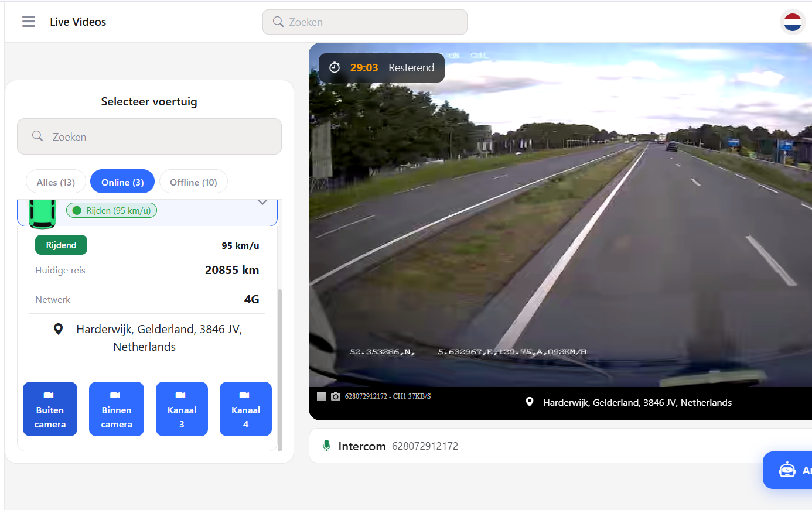Image resolution: width=812 pixels, height=510 pixels.
Task: Click the stopwatch timer icon
Action: coord(335,67)
